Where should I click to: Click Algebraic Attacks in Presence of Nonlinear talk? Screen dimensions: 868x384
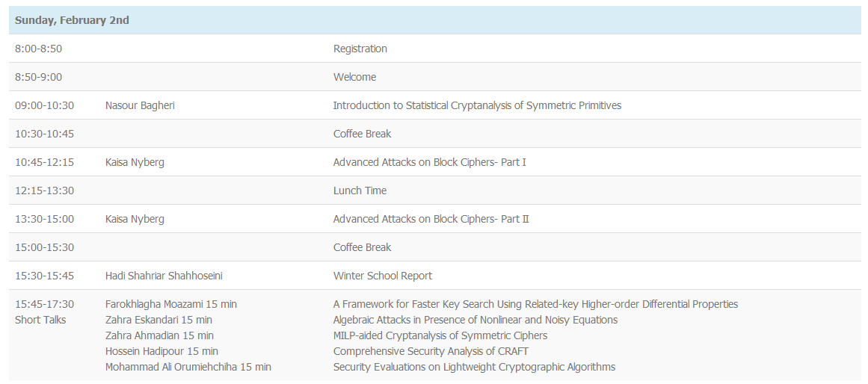pos(475,320)
